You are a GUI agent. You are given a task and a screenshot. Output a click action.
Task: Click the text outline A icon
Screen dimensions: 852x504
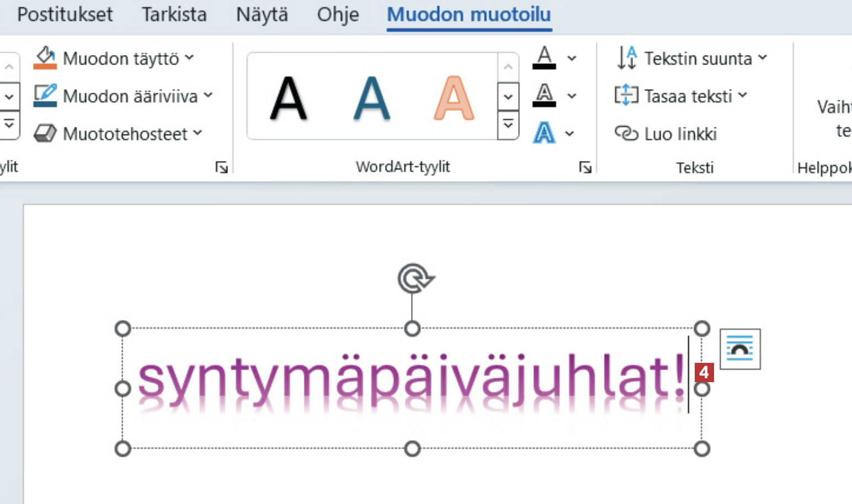[x=544, y=95]
